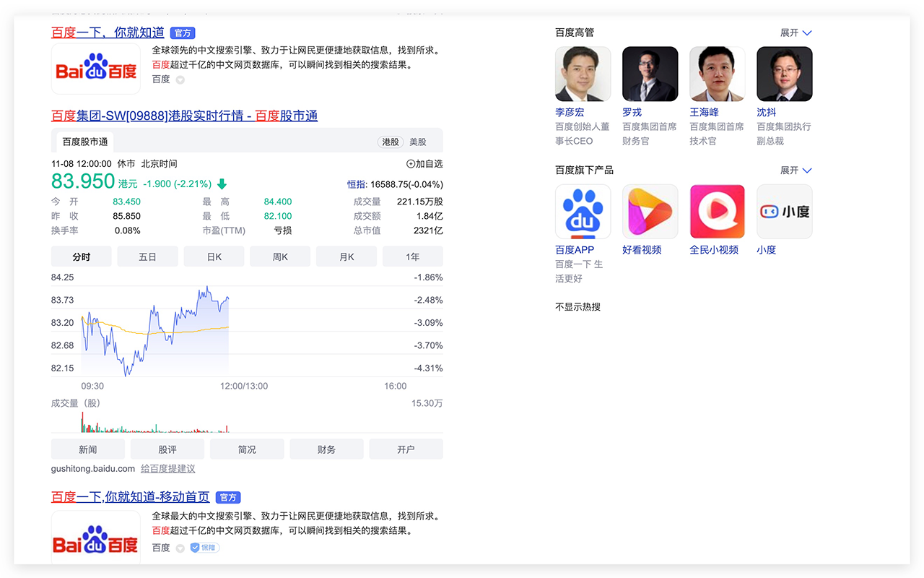Switch to the 美股 market tab
The width and height of the screenshot is (924, 578).
coord(417,142)
